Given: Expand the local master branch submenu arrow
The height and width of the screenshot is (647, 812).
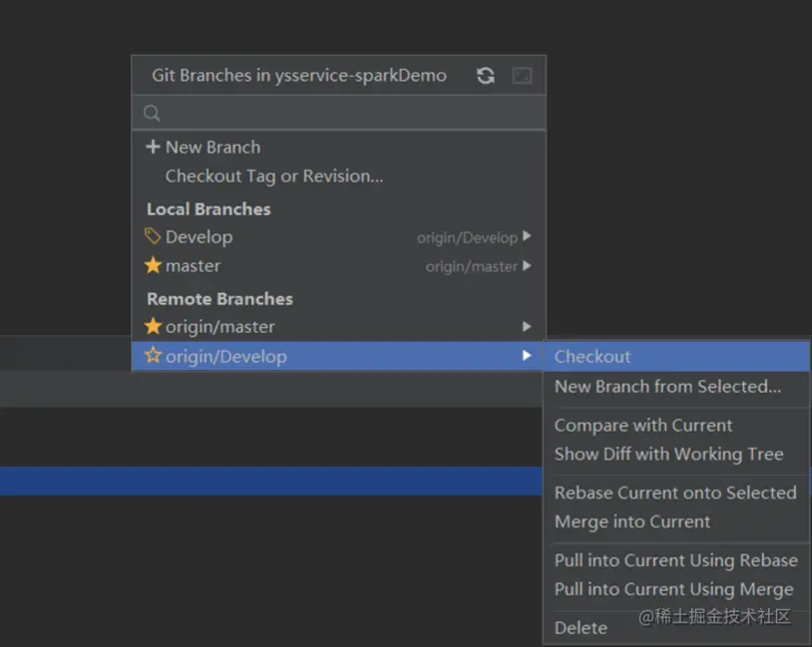Looking at the screenshot, I should (527, 266).
